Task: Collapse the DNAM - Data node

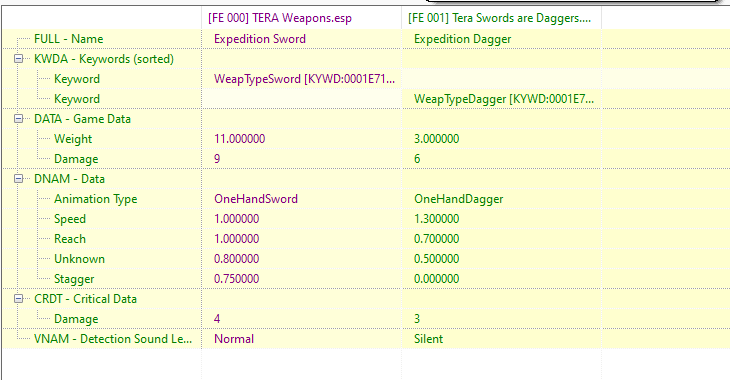Action: (x=18, y=179)
